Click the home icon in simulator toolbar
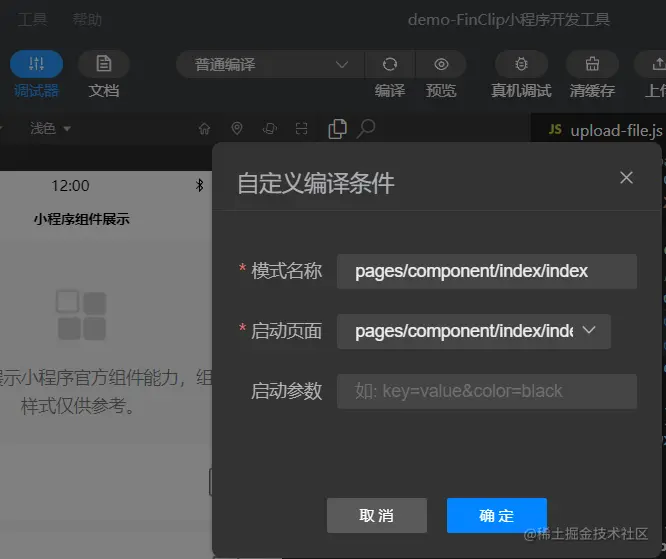Screen dimensions: 666x559 coord(204,128)
